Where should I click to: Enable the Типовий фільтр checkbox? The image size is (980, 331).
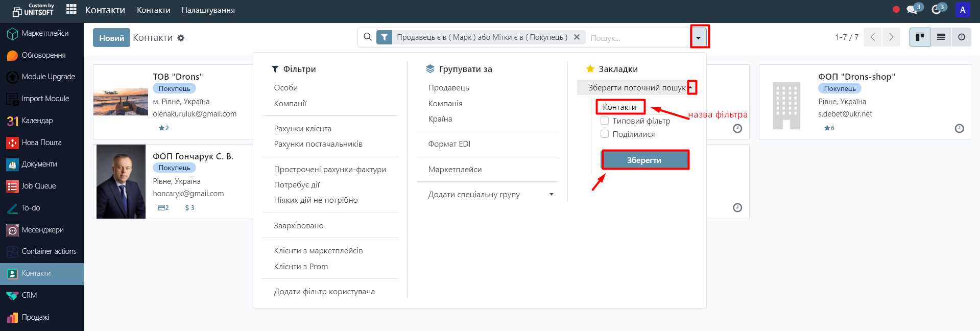coord(605,121)
